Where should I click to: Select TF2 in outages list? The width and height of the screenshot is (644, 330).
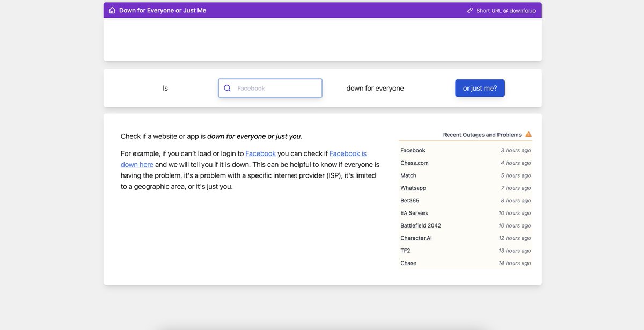point(405,251)
